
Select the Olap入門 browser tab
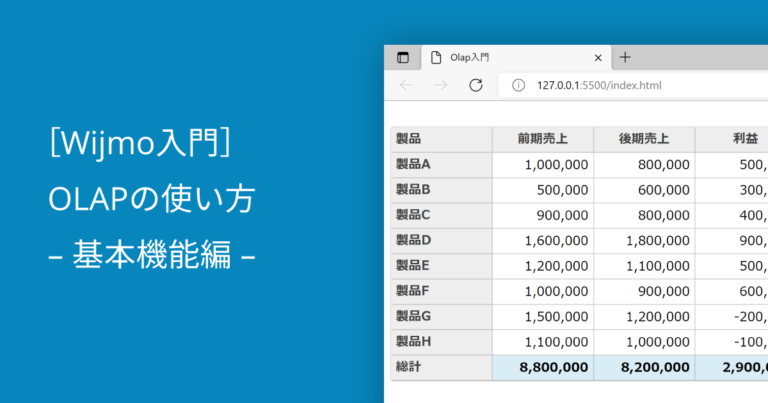516,58
